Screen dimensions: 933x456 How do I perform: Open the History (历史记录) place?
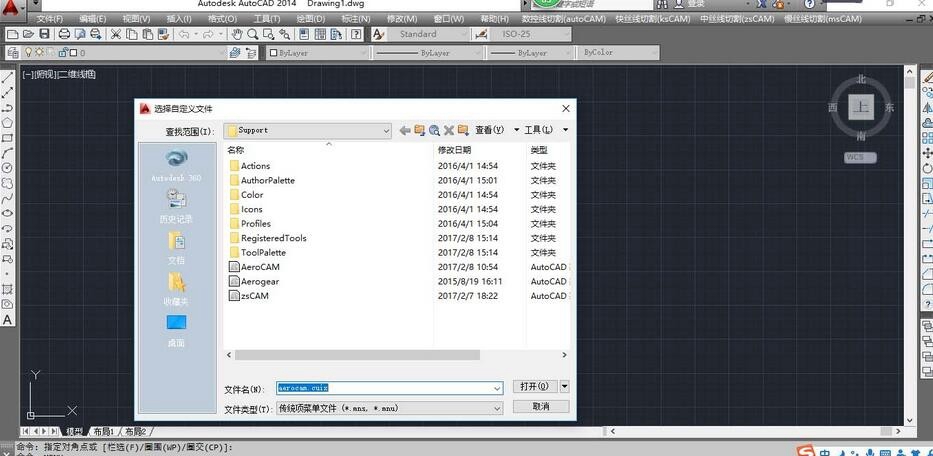tap(176, 206)
